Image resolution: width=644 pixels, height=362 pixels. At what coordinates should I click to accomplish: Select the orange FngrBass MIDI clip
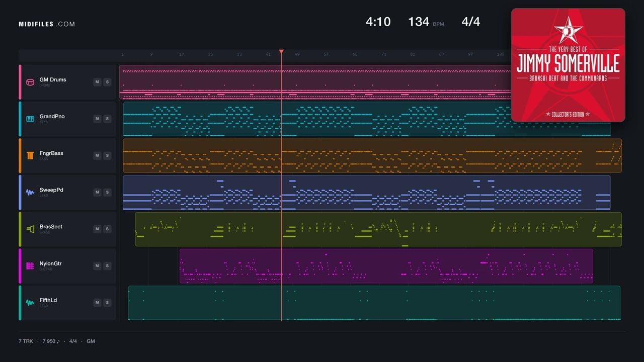tap(372, 155)
